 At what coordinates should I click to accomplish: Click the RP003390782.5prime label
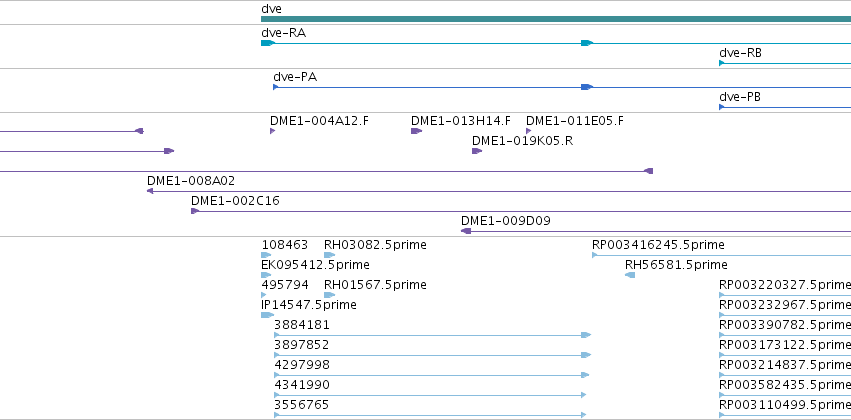click(x=785, y=325)
